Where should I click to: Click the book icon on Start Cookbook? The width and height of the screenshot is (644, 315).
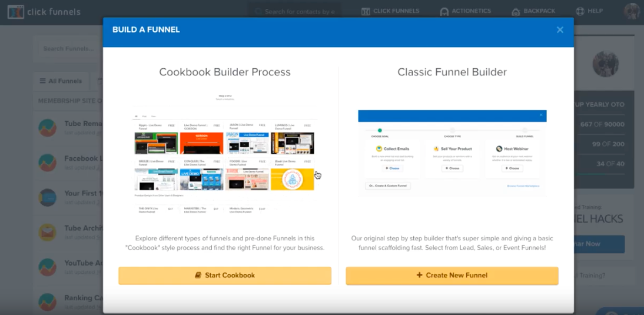[x=198, y=276]
